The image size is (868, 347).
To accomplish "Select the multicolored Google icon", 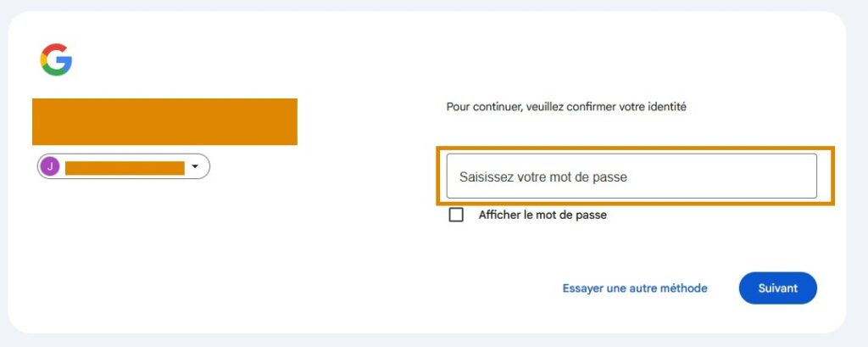I will 56,60.
